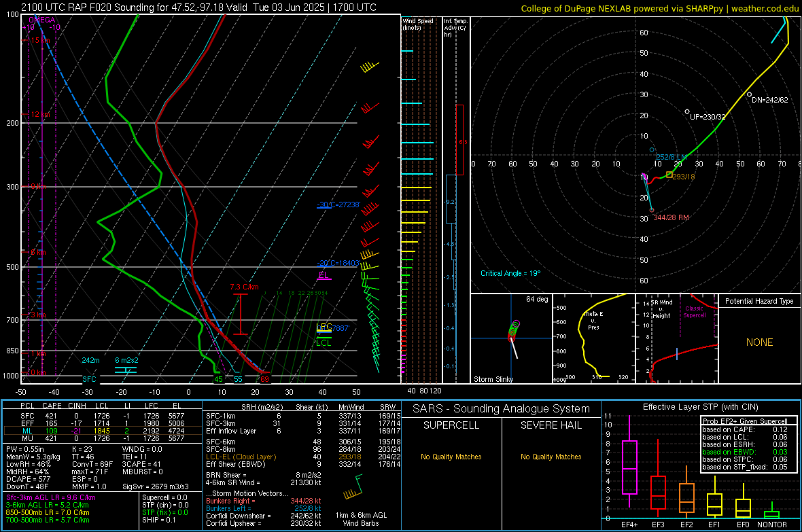802x532 pixels.
Task: Click the Wind Speed (knots) panel header
Action: coord(418,24)
